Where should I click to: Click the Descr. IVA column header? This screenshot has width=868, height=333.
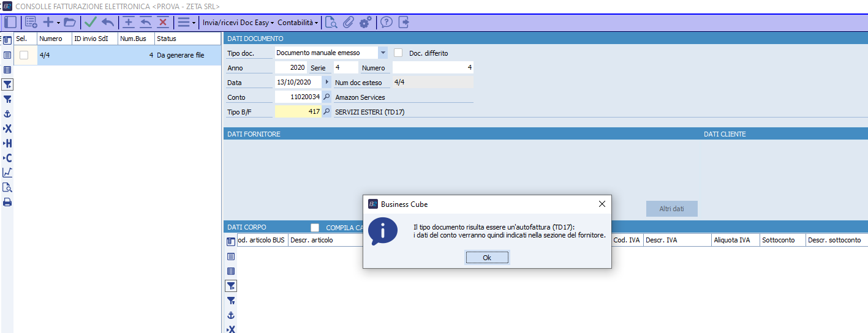pyautogui.click(x=677, y=240)
